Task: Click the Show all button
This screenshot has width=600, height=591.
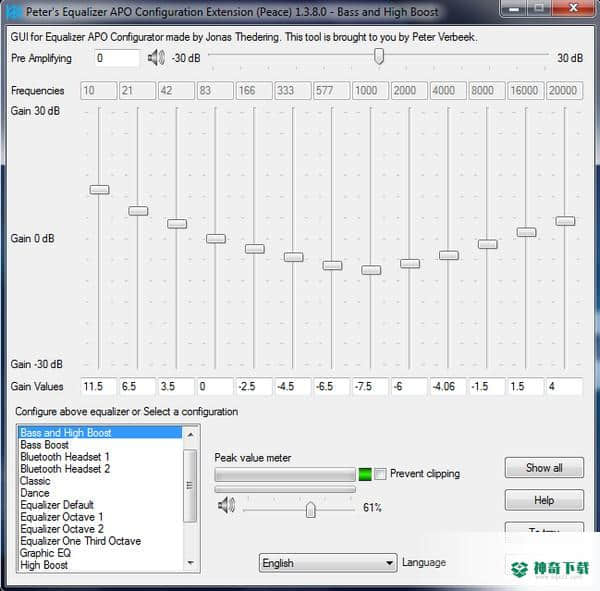Action: pos(544,468)
